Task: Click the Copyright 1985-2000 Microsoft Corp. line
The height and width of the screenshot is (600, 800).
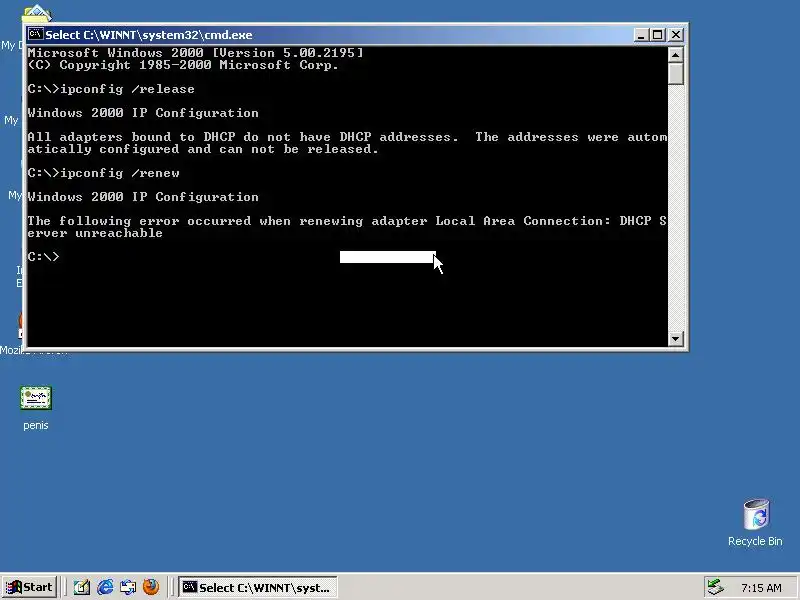Action: (183, 65)
